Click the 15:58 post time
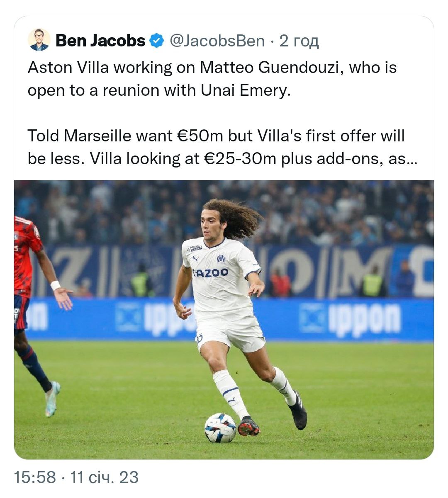 pos(35,477)
